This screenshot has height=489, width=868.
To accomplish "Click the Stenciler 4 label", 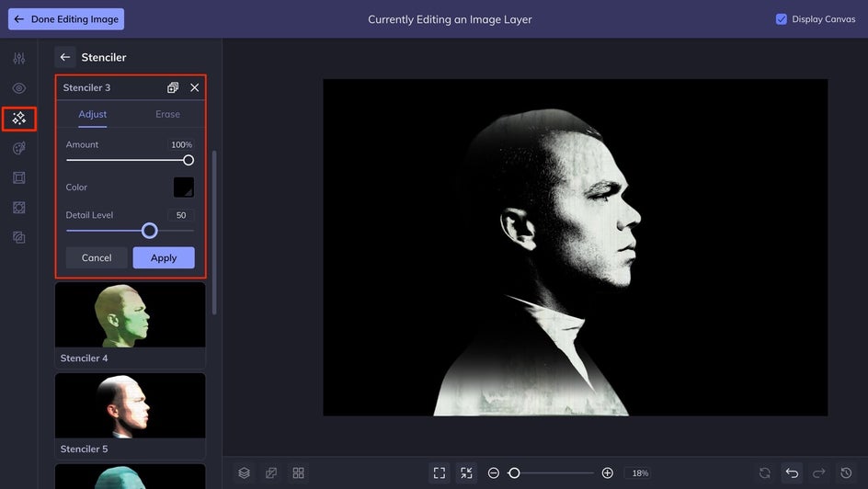I will pos(85,358).
